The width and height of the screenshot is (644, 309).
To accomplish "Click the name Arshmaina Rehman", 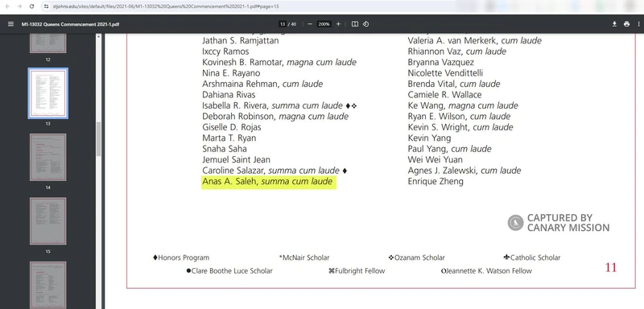I will tap(241, 84).
